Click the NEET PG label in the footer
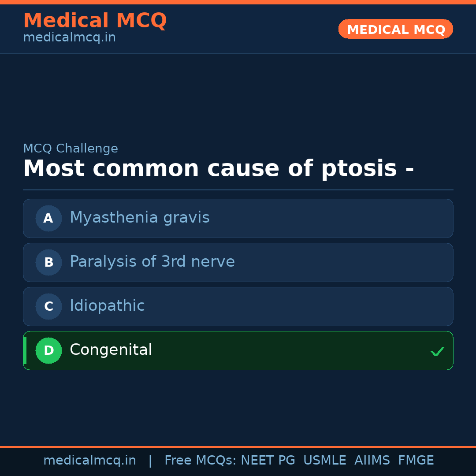 click(x=268, y=460)
